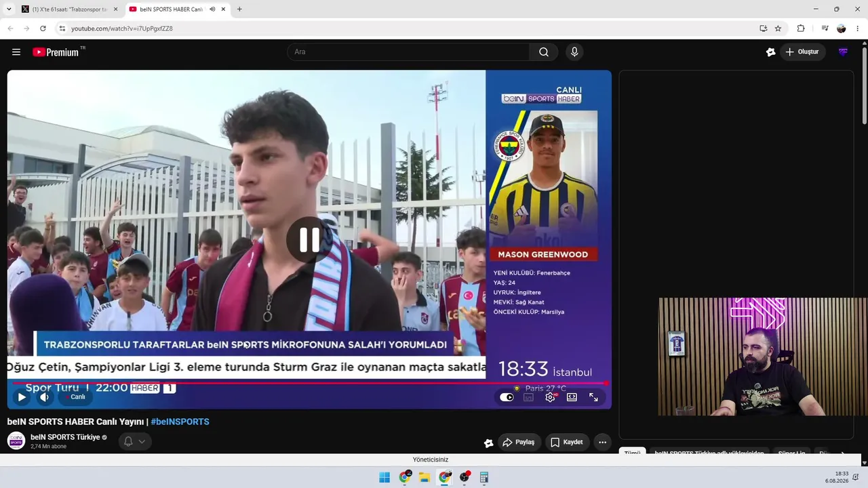Screen dimensions: 868x488
Task: Click the Oluştur create button
Action: click(x=802, y=52)
